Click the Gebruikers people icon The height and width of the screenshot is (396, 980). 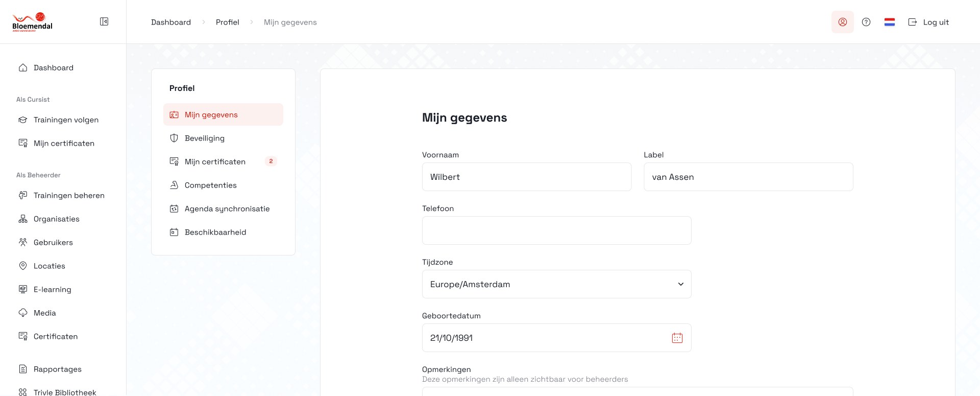(x=23, y=242)
